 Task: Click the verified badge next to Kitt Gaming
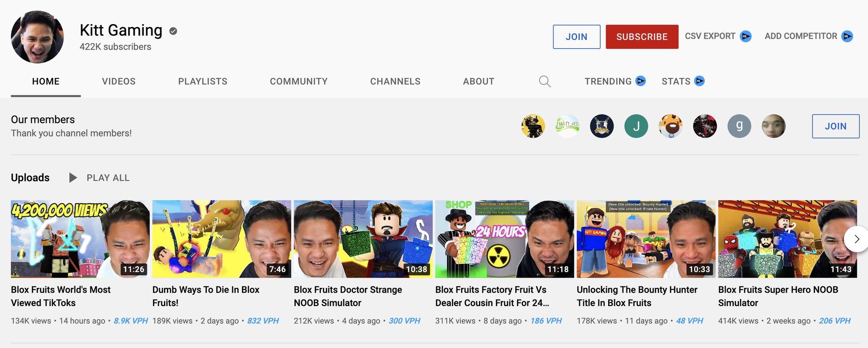click(173, 31)
